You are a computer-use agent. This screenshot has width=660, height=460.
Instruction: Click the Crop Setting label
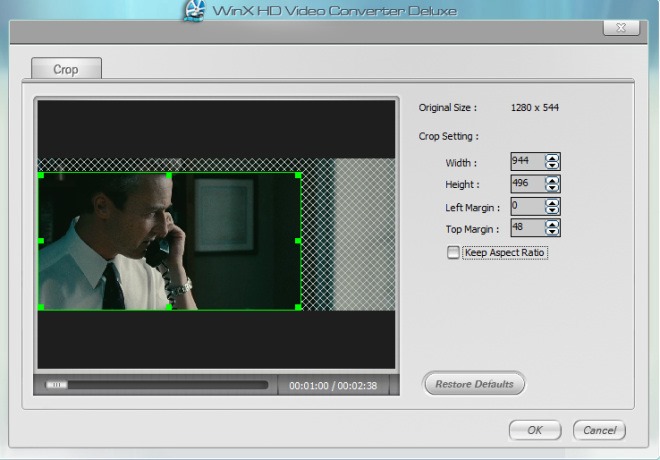pos(449,136)
